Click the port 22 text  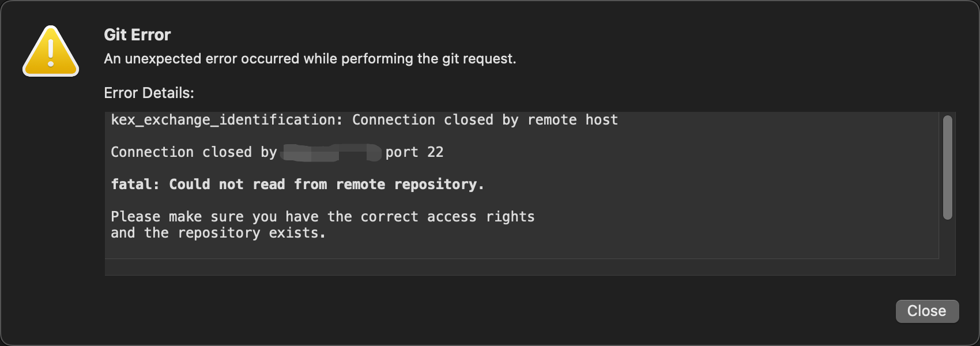tap(415, 152)
